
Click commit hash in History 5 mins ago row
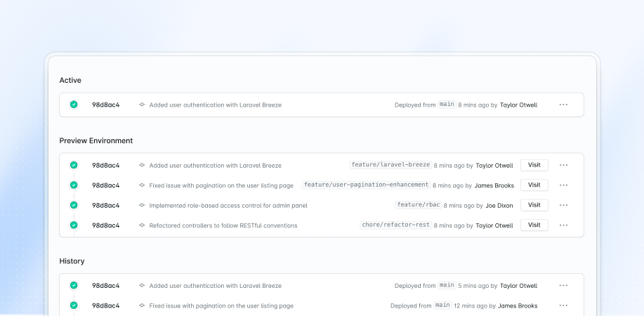pyautogui.click(x=105, y=286)
